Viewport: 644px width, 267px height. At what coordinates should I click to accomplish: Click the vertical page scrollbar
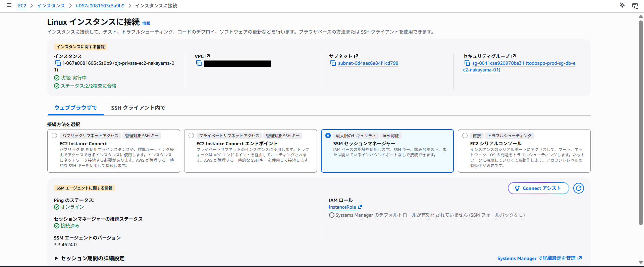coord(641,122)
